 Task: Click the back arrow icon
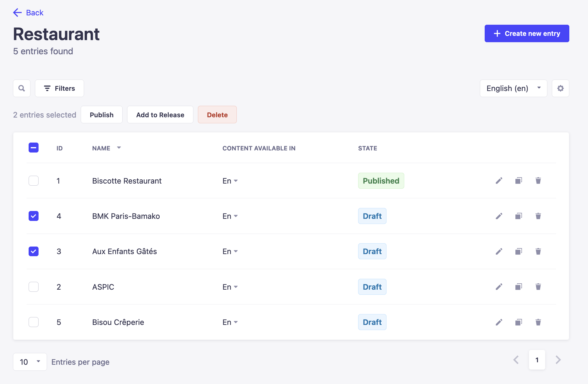[x=17, y=13]
